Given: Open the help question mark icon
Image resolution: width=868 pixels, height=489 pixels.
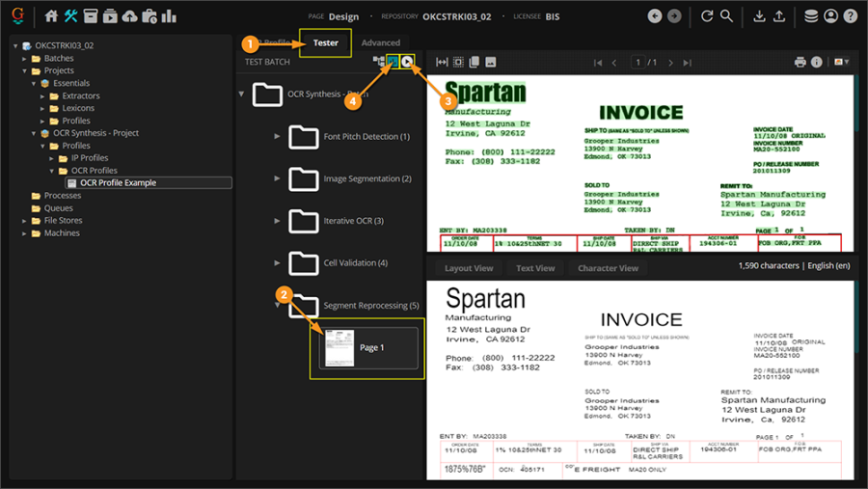Looking at the screenshot, I should 851,16.
